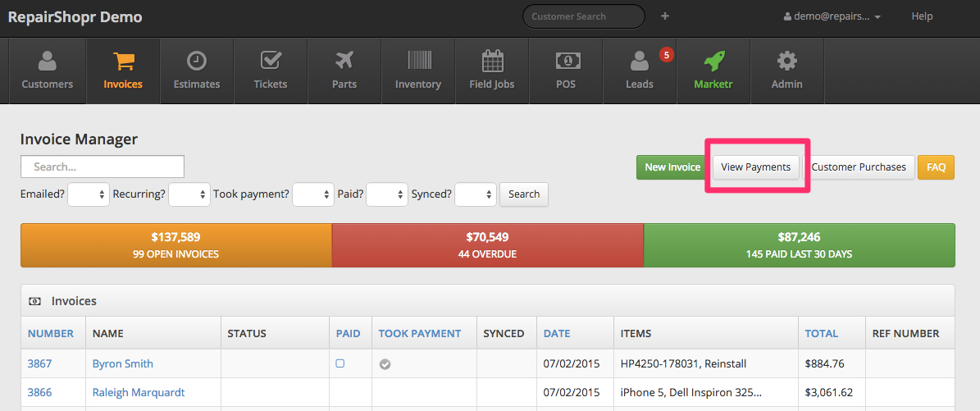Screen dimensions: 980x411
Task: Go to Tickets checkmark icon
Action: 271,62
